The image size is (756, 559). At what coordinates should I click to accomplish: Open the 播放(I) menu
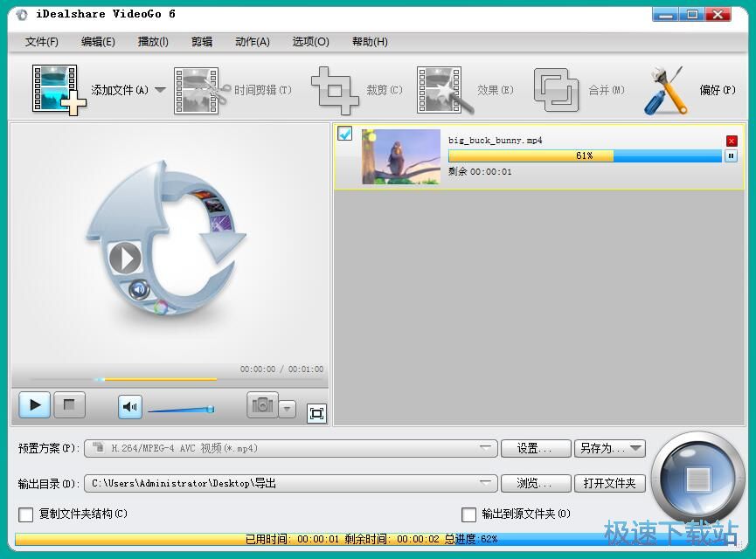(x=153, y=42)
